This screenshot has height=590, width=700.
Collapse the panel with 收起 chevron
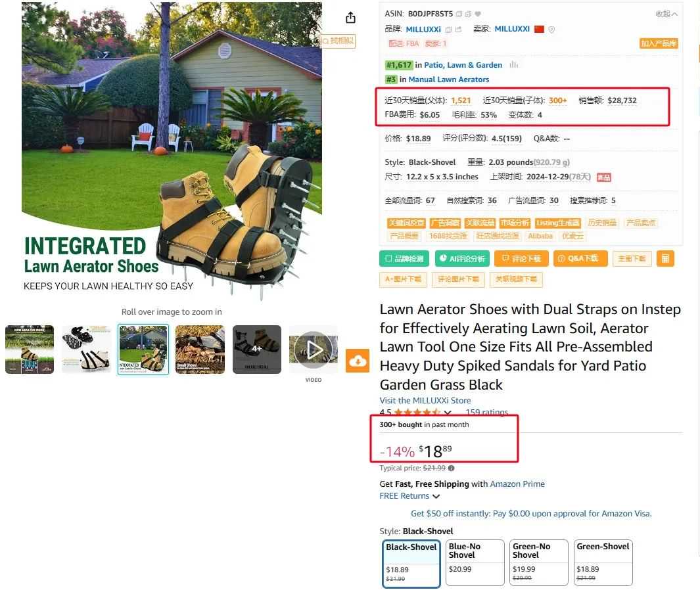point(666,14)
